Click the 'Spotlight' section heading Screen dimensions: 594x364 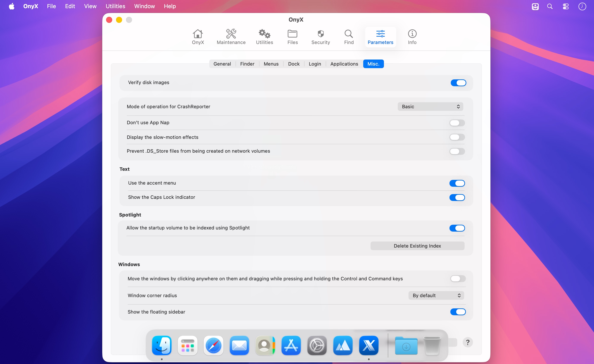pos(130,215)
